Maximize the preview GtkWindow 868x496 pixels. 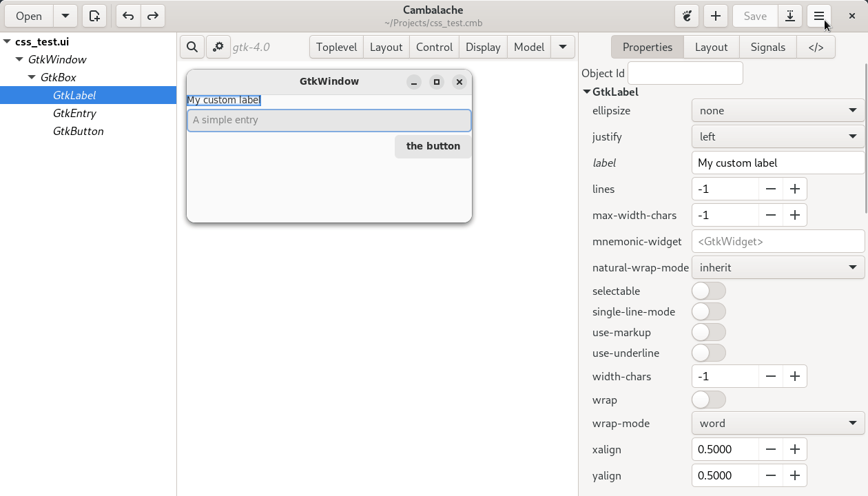pyautogui.click(x=437, y=82)
